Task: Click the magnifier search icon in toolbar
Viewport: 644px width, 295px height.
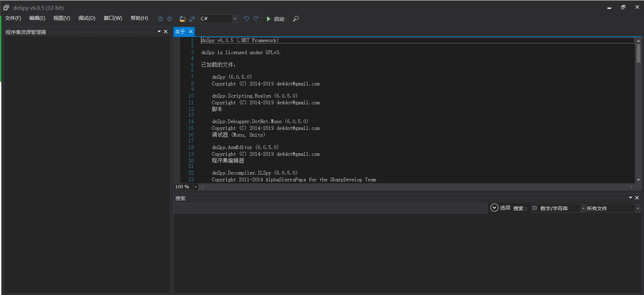Action: click(x=296, y=19)
